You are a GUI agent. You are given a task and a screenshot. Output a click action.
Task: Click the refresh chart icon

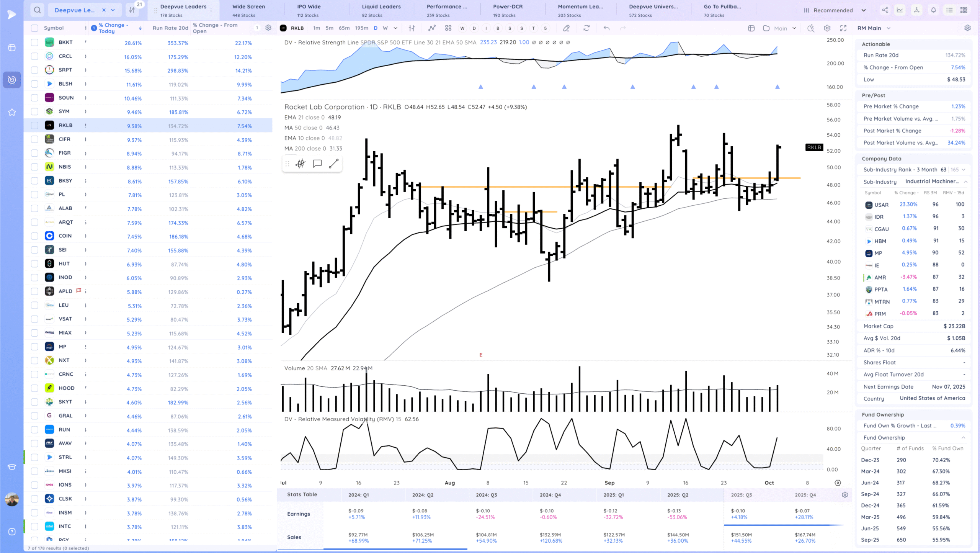586,28
